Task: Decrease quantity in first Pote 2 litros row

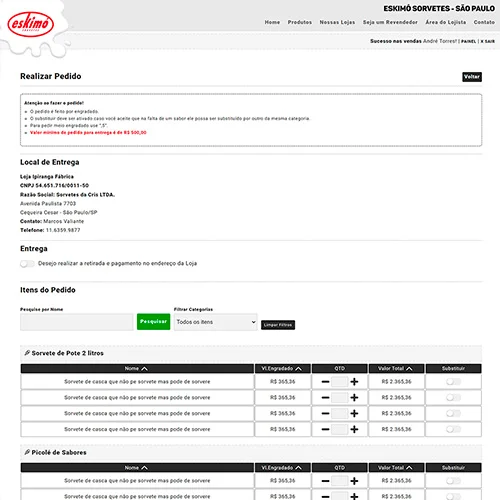Action: [x=325, y=382]
